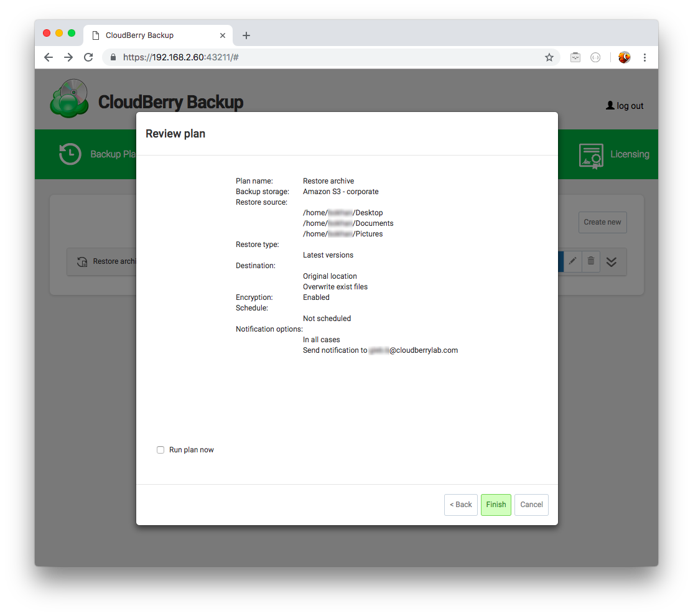This screenshot has height=616, width=693.
Task: Click the inbox extension icon in the toolbar
Action: point(575,57)
